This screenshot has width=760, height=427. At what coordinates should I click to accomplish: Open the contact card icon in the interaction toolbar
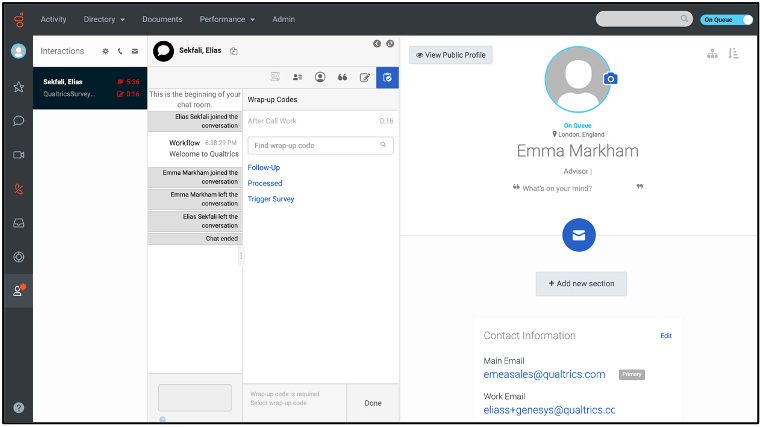click(x=298, y=77)
